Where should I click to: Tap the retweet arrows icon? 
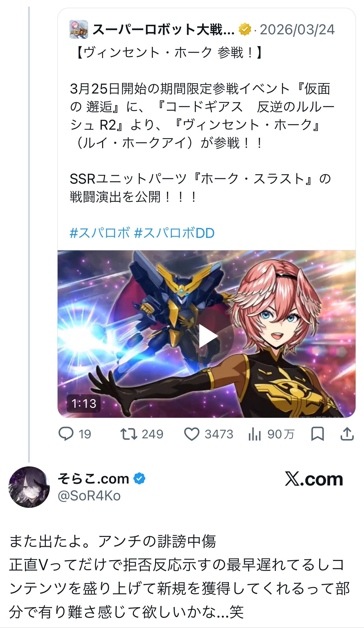129,434
